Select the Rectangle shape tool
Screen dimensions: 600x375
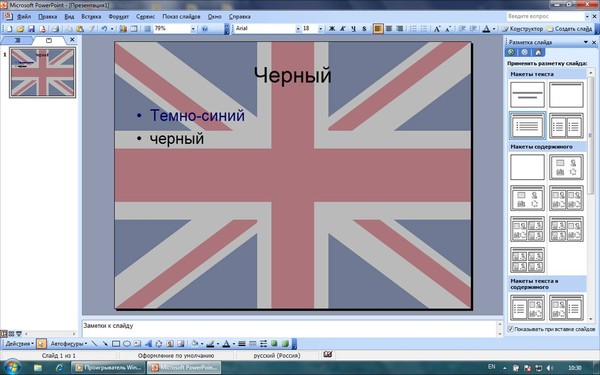pos(116,344)
